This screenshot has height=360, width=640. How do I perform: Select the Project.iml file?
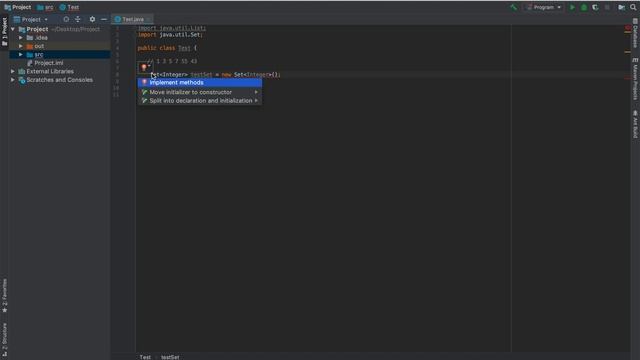pos(60,63)
